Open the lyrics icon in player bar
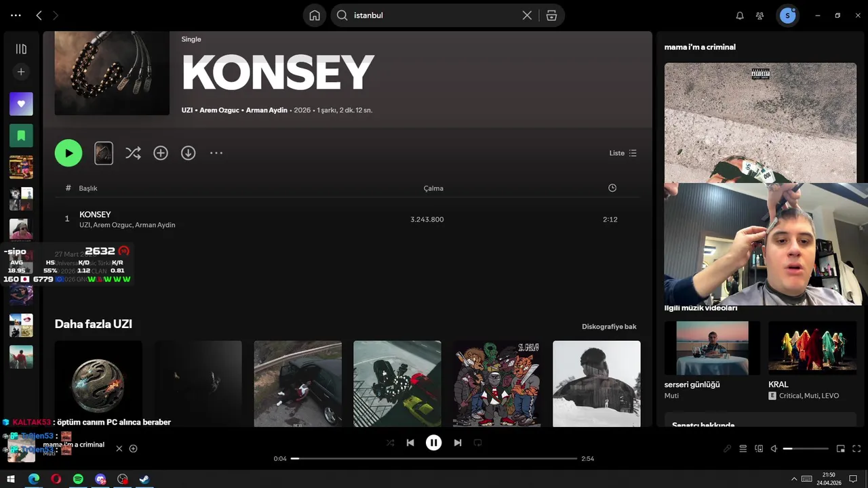The width and height of the screenshot is (868, 488). [x=727, y=449]
